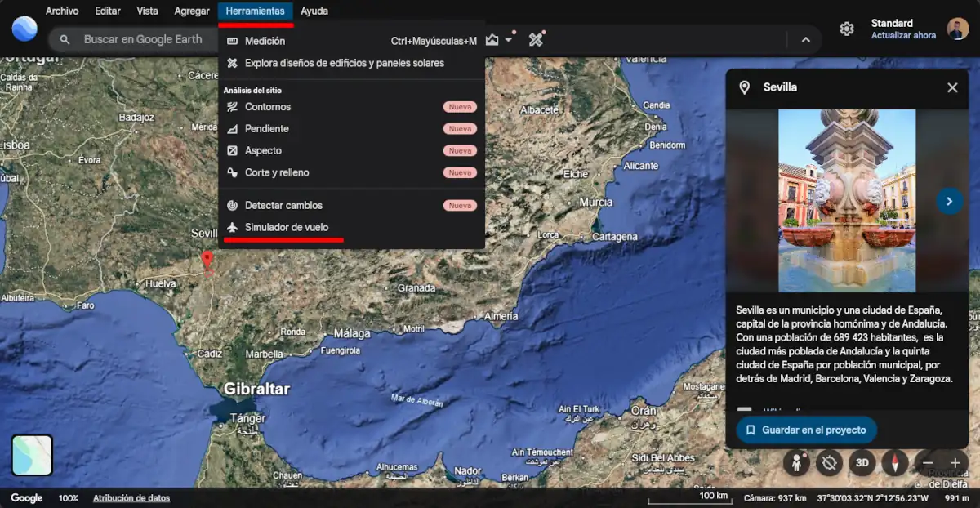The height and width of the screenshot is (508, 980).
Task: Close the Sevilla info panel
Action: coord(952,87)
